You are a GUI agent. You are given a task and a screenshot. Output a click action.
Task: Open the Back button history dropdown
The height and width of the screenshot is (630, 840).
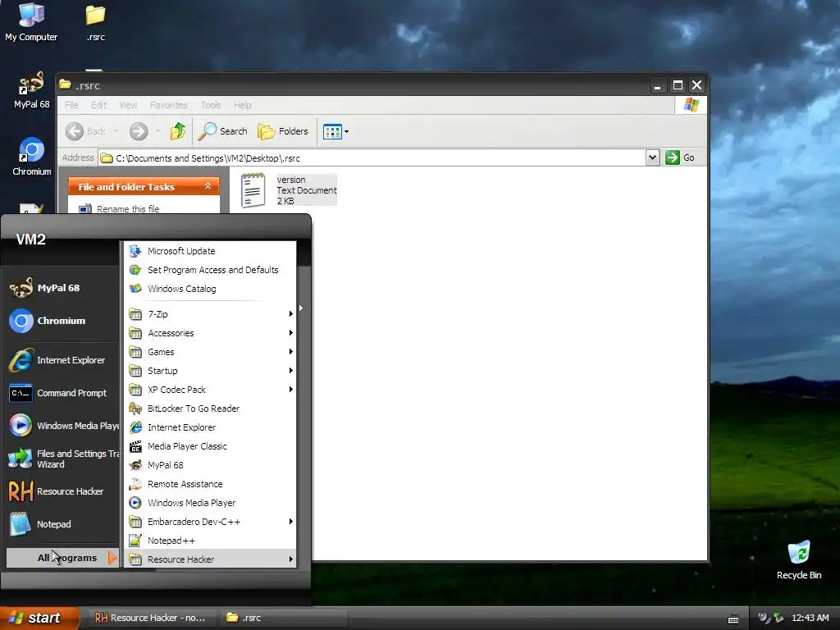tap(116, 131)
